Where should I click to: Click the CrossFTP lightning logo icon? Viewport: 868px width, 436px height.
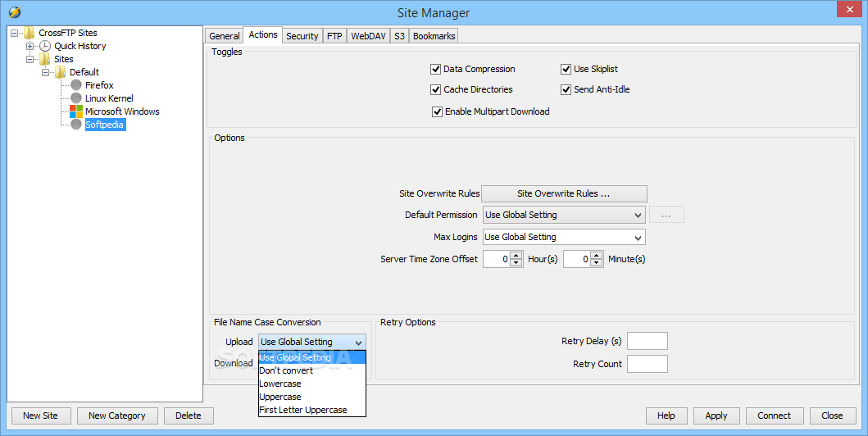click(15, 11)
